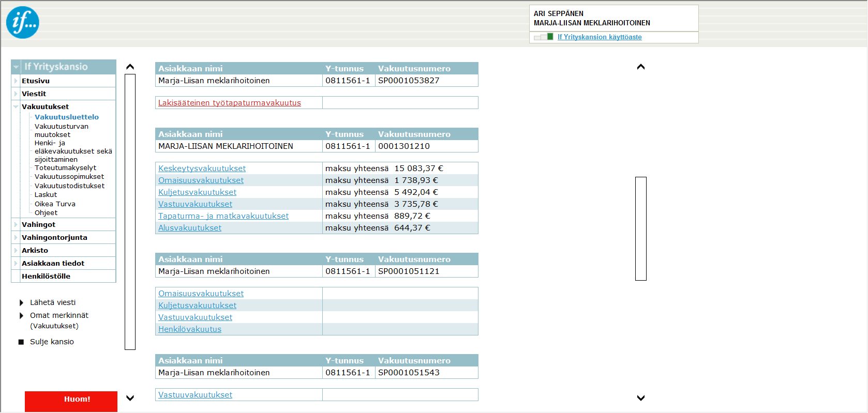Expand the Vahingot arrow
The height and width of the screenshot is (413, 868).
click(16, 224)
